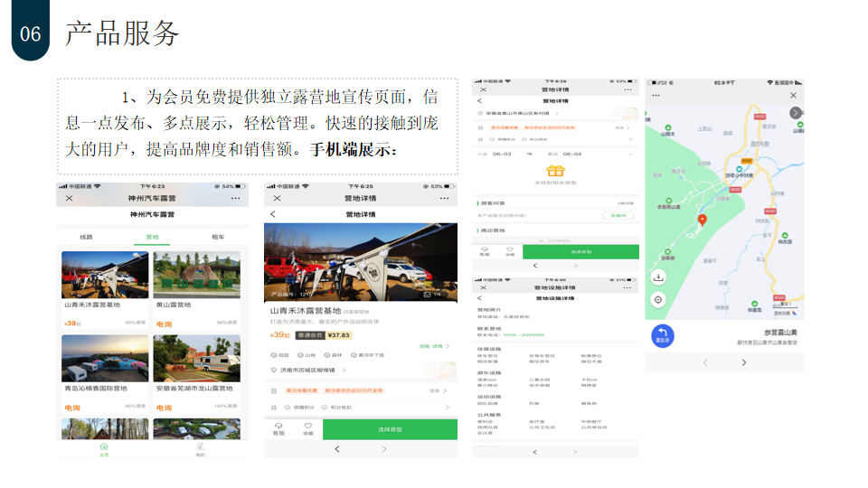Image resolution: width=868 pixels, height=488 pixels.
Task: Tap the download button on the map
Action: (658, 277)
